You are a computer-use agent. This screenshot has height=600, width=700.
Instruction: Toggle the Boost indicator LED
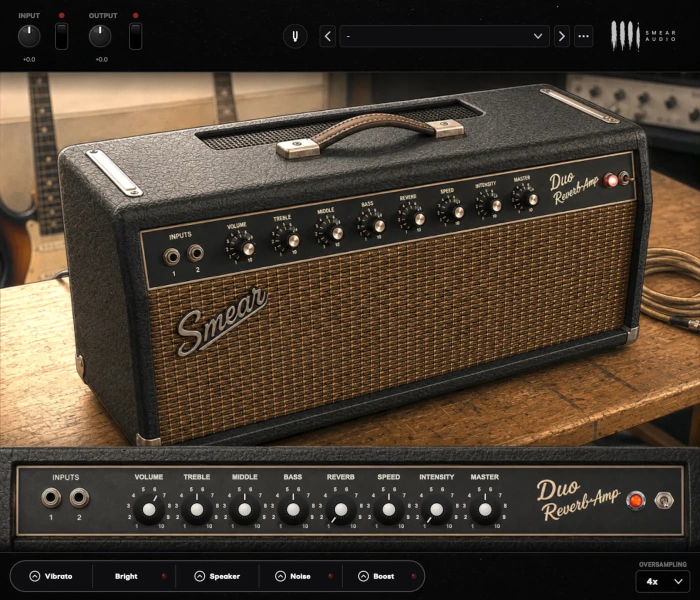click(413, 576)
